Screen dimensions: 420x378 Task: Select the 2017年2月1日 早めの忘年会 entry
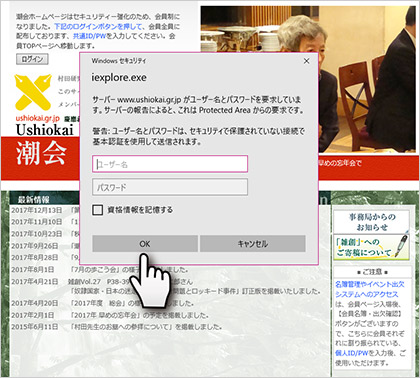tap(110, 315)
